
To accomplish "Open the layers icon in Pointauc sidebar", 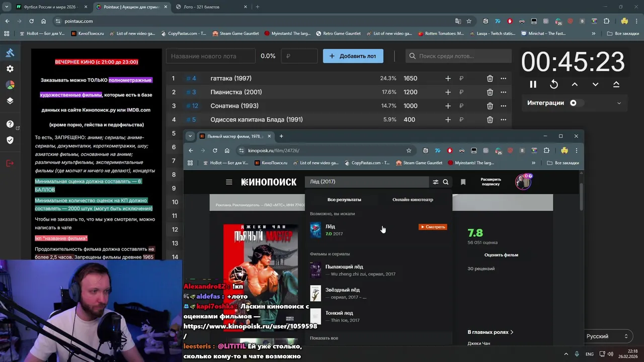I will click(x=10, y=101).
